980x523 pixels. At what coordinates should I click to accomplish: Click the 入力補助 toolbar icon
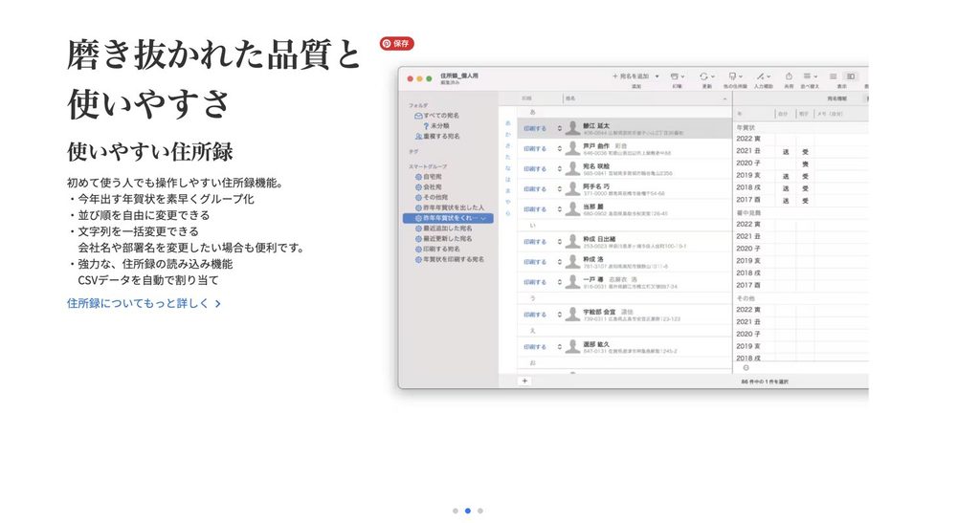pyautogui.click(x=763, y=76)
